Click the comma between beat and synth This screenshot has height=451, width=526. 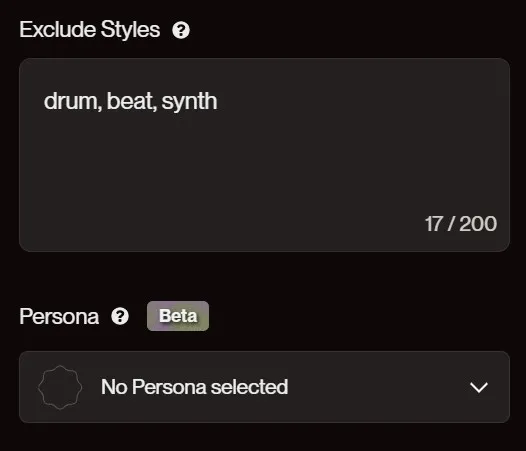click(x=154, y=107)
